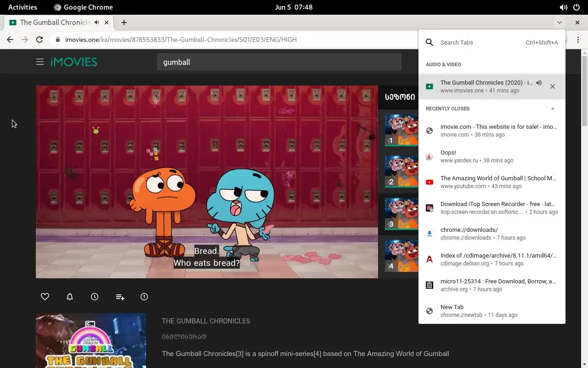The height and width of the screenshot is (368, 588).
Task: Go to the iMOVIES logo home link
Action: click(x=73, y=62)
